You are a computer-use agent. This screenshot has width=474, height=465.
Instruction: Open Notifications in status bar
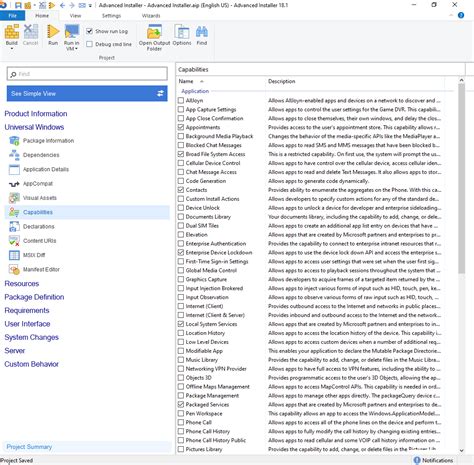433,460
